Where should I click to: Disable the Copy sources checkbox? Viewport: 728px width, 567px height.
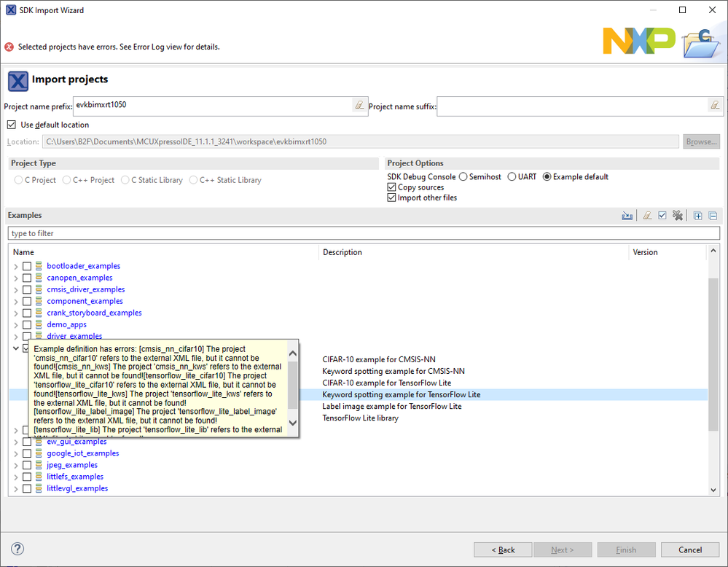(x=391, y=187)
